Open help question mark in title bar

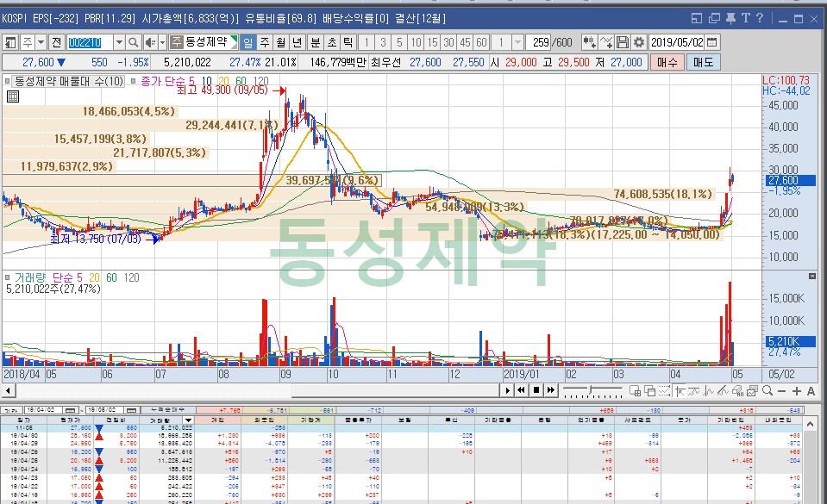(760, 18)
